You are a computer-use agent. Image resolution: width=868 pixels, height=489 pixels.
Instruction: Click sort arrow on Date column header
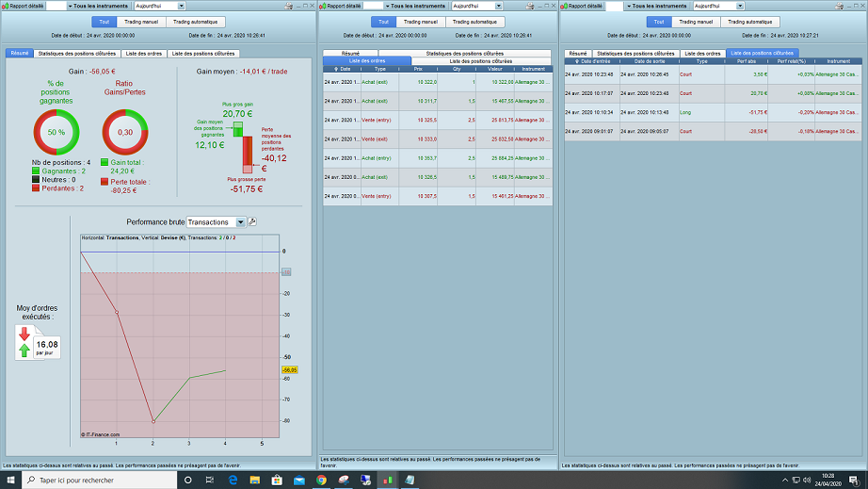pos(335,69)
